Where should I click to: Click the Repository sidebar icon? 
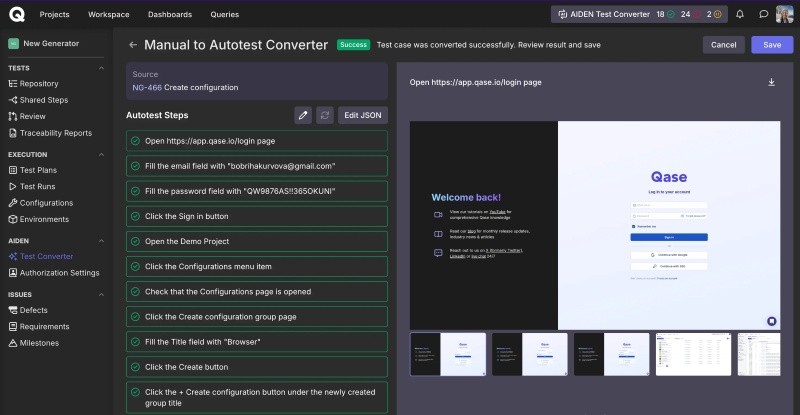tap(13, 84)
